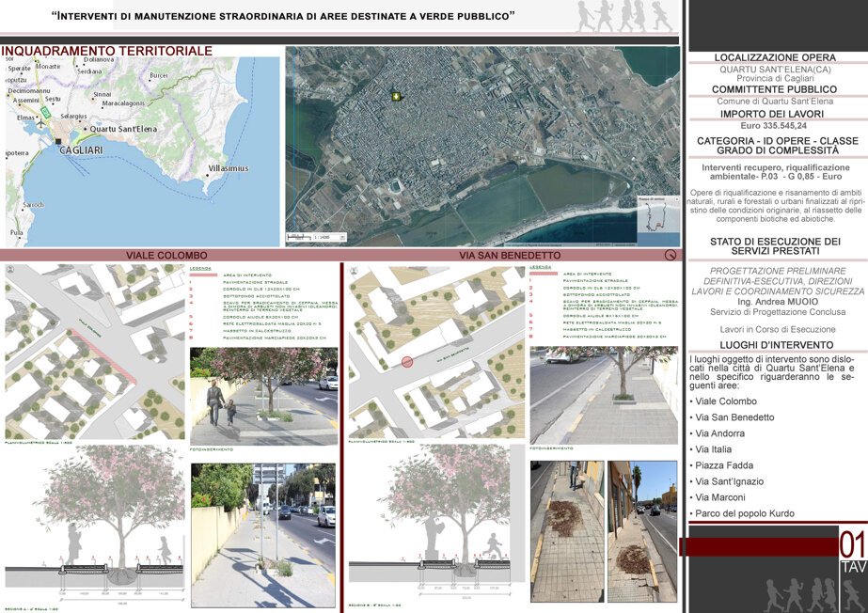Click the Viale Colombo planimetric site plan
The image size is (868, 613).
pyautogui.click(x=95, y=352)
